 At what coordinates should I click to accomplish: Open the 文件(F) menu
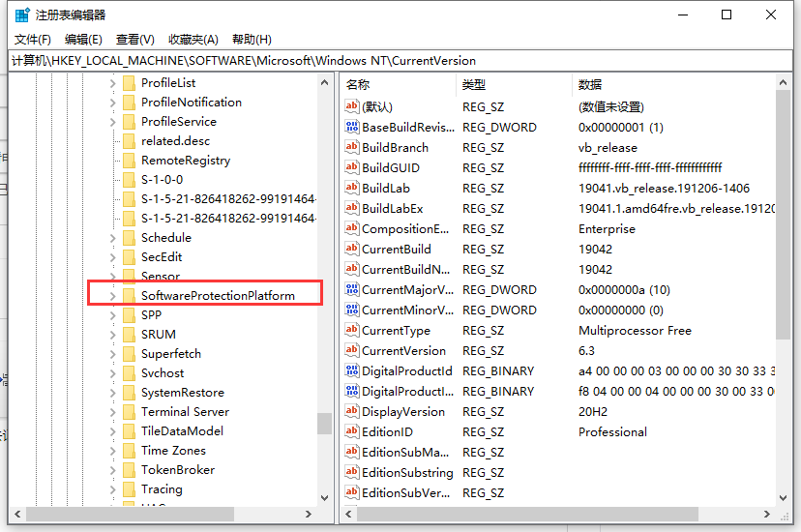[33, 40]
